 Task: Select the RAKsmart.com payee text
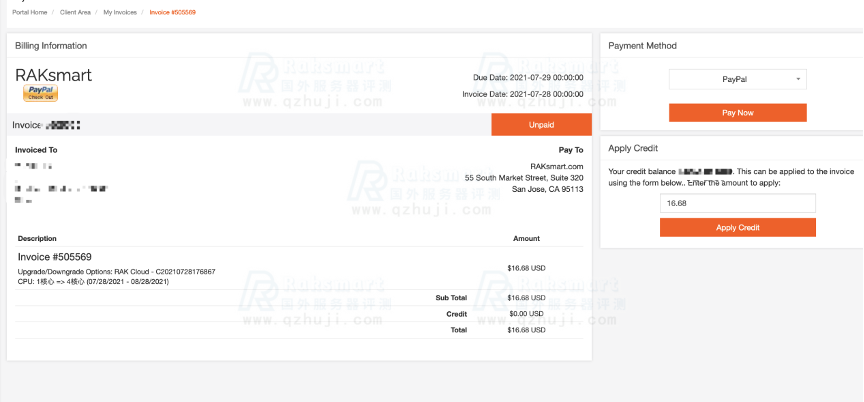[x=557, y=166]
